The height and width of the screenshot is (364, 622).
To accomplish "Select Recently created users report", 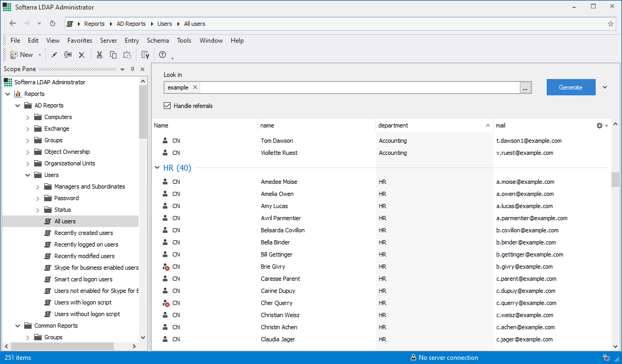I will (83, 233).
